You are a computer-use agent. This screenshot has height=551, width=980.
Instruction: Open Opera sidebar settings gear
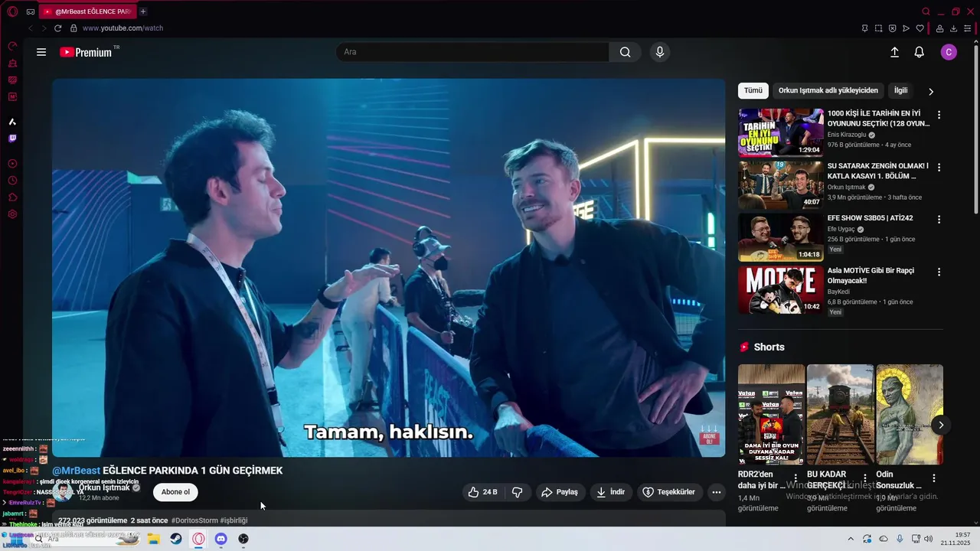(12, 214)
